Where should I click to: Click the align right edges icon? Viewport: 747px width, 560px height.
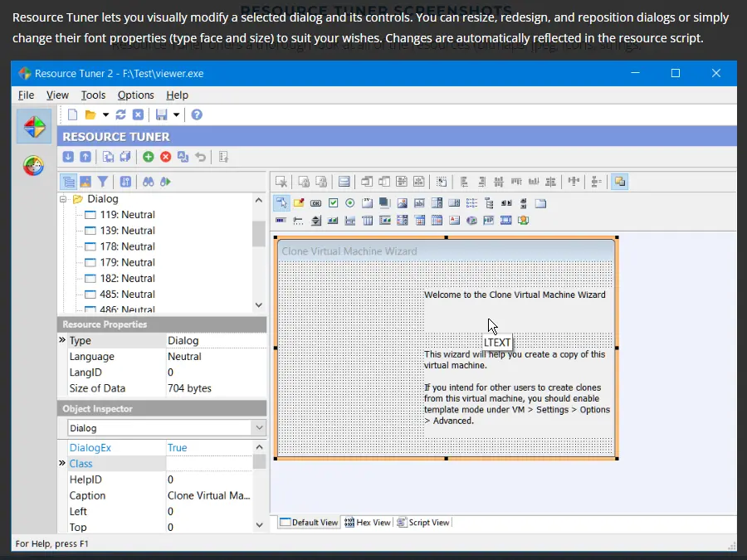(481, 182)
